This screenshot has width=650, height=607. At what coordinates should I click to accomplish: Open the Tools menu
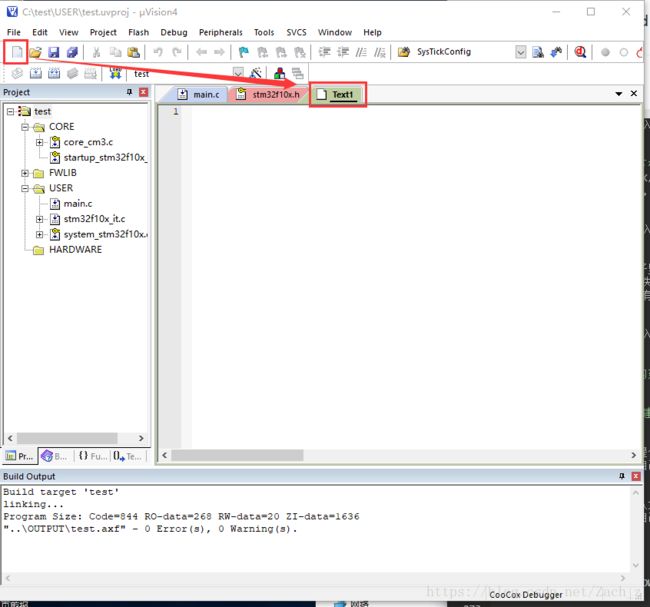point(264,32)
